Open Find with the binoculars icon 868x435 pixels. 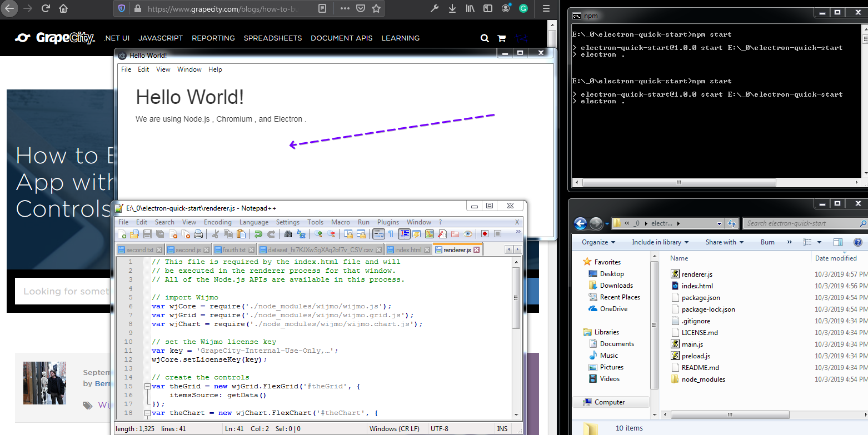[x=288, y=234]
